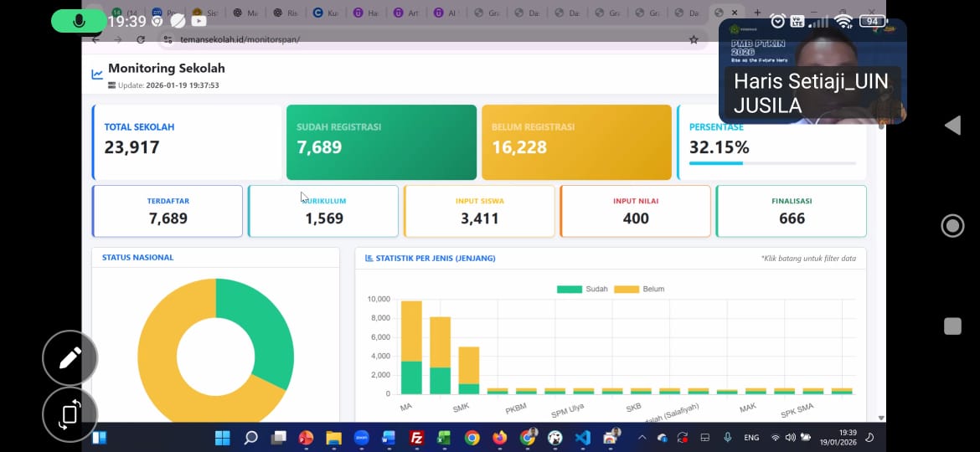Expand the hidden system tray icons chevron

(642, 437)
